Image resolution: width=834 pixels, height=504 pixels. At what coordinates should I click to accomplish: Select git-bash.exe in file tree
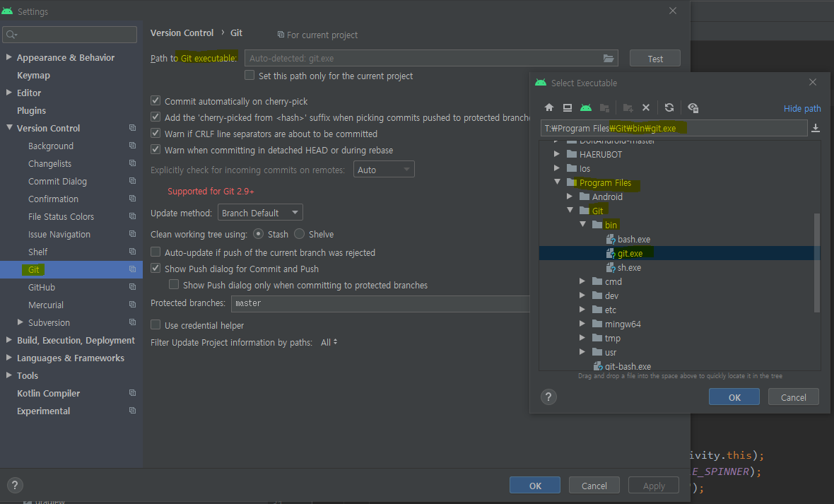coord(628,366)
